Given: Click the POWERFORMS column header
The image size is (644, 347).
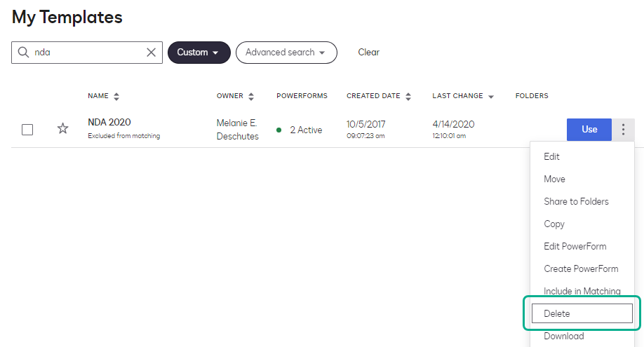Looking at the screenshot, I should pos(302,96).
